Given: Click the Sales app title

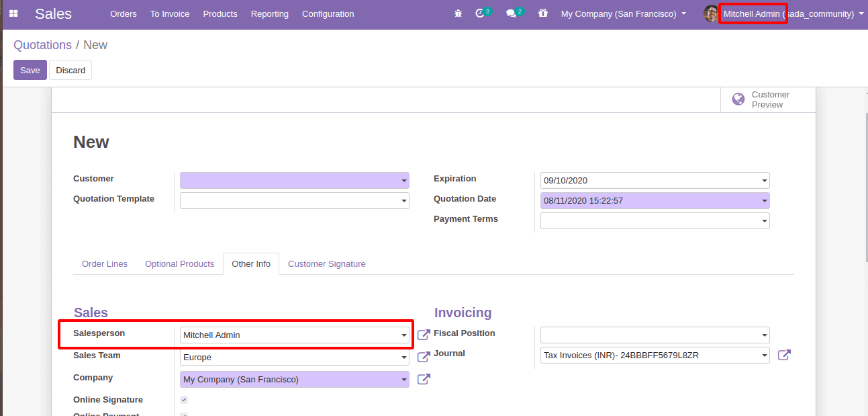Looking at the screenshot, I should click(x=54, y=13).
